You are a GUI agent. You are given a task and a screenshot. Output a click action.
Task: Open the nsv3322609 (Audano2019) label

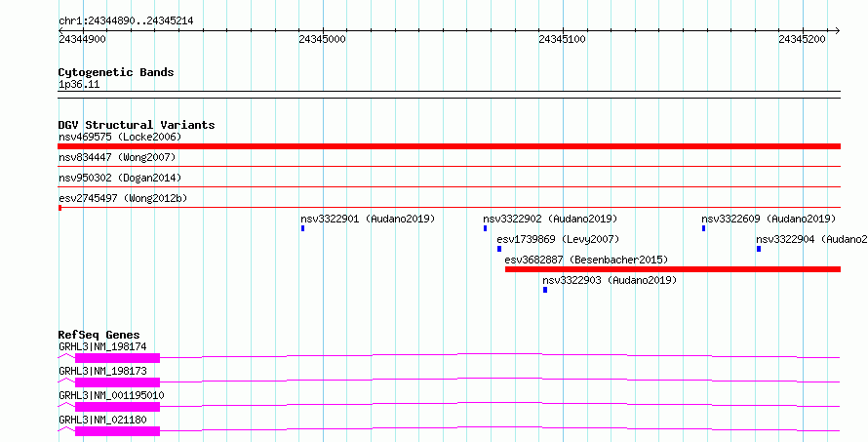pos(769,219)
